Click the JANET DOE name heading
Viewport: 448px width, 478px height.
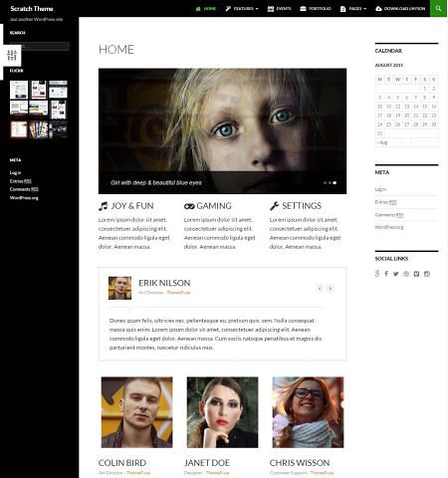coord(207,463)
